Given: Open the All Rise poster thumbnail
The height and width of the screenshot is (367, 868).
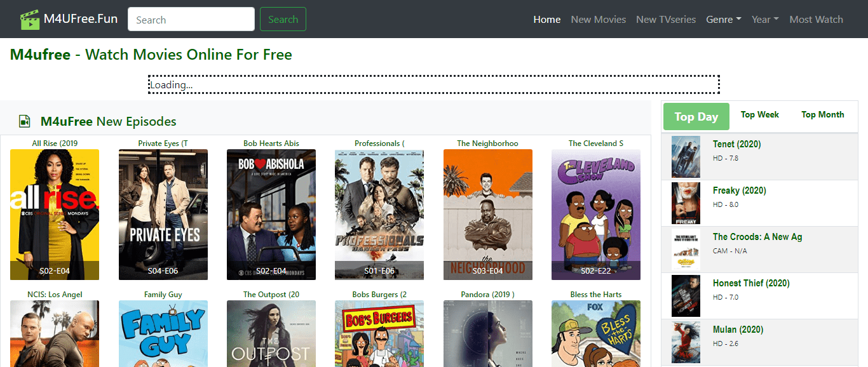Looking at the screenshot, I should 55,215.
